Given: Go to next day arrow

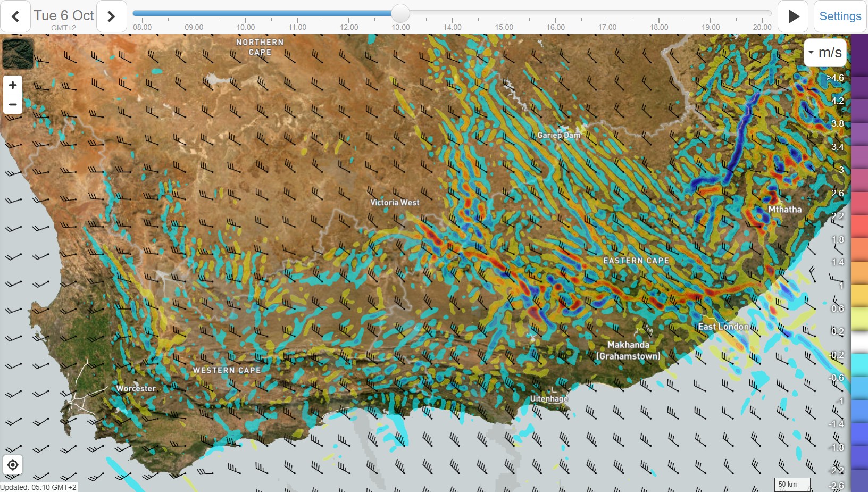Looking at the screenshot, I should (x=111, y=16).
